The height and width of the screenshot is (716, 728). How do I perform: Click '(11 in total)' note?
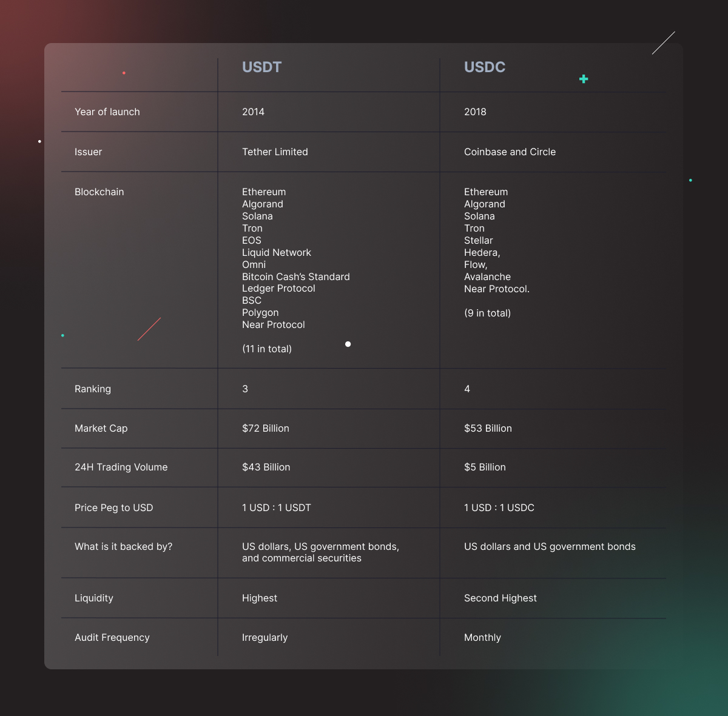click(267, 349)
